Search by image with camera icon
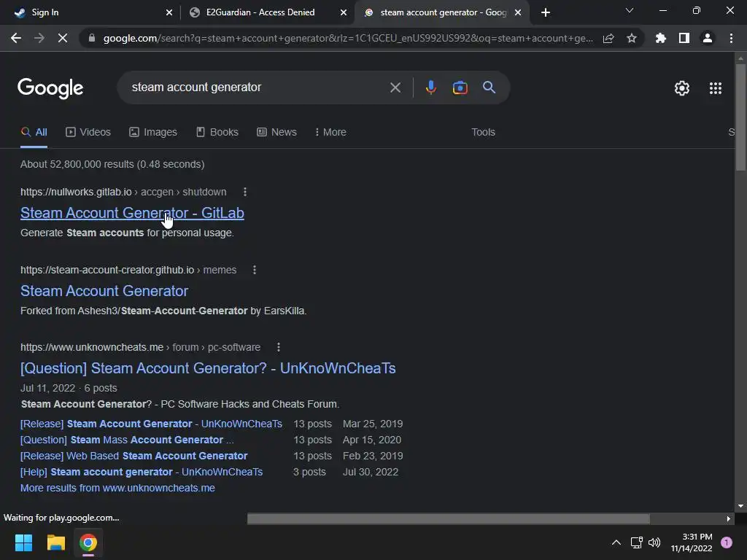747x560 pixels. pyautogui.click(x=460, y=87)
